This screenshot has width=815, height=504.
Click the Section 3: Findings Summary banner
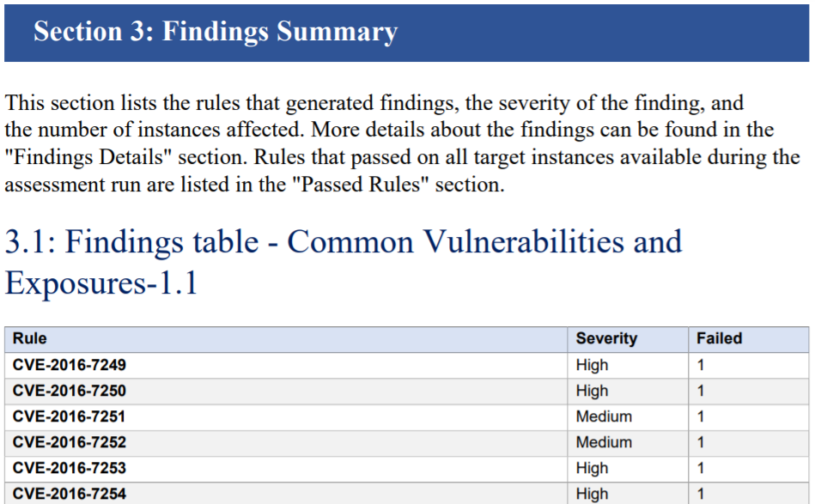(406, 33)
